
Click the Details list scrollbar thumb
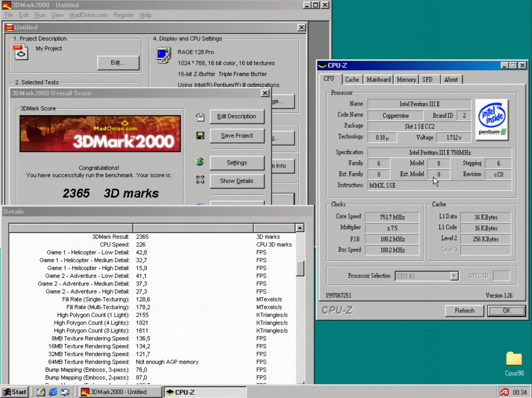[300, 268]
